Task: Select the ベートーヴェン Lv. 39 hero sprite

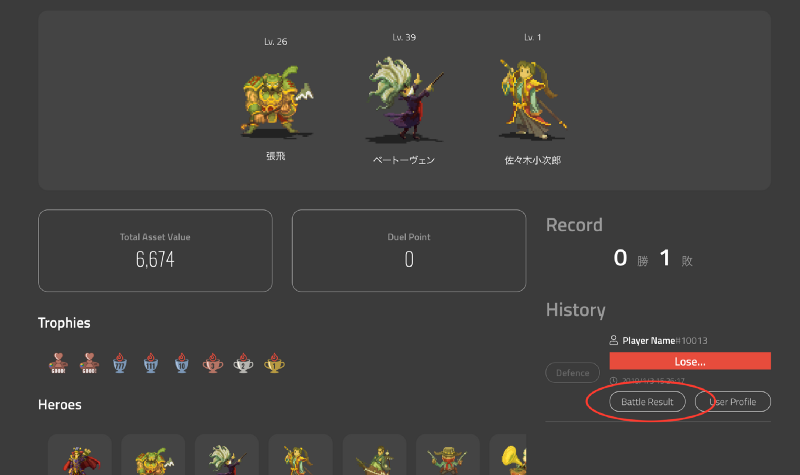Action: tap(404, 99)
